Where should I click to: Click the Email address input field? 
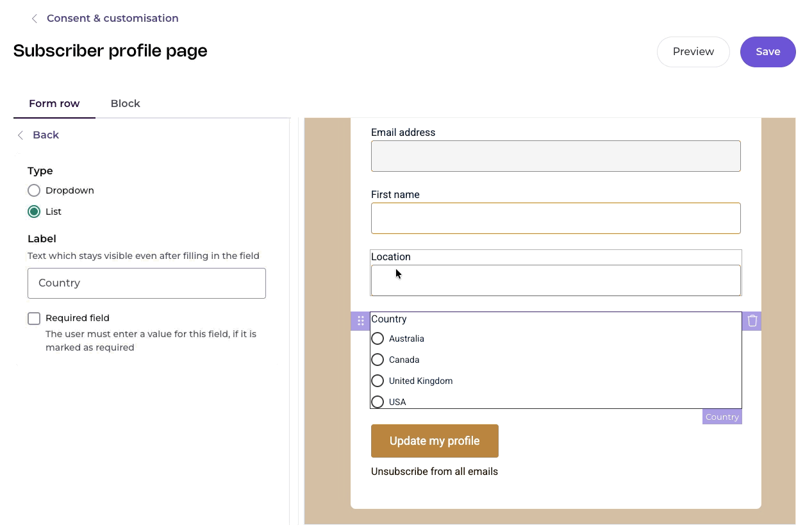(556, 156)
